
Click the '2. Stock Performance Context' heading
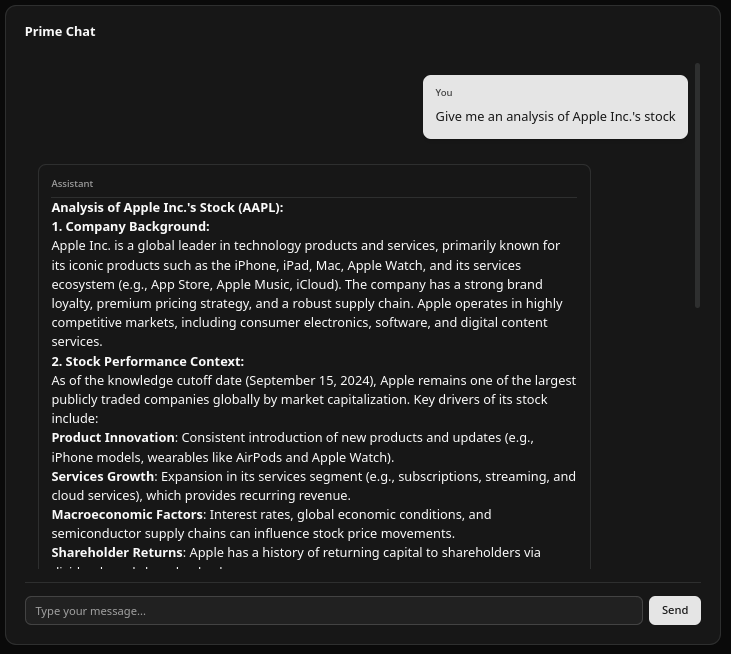[x=148, y=361]
